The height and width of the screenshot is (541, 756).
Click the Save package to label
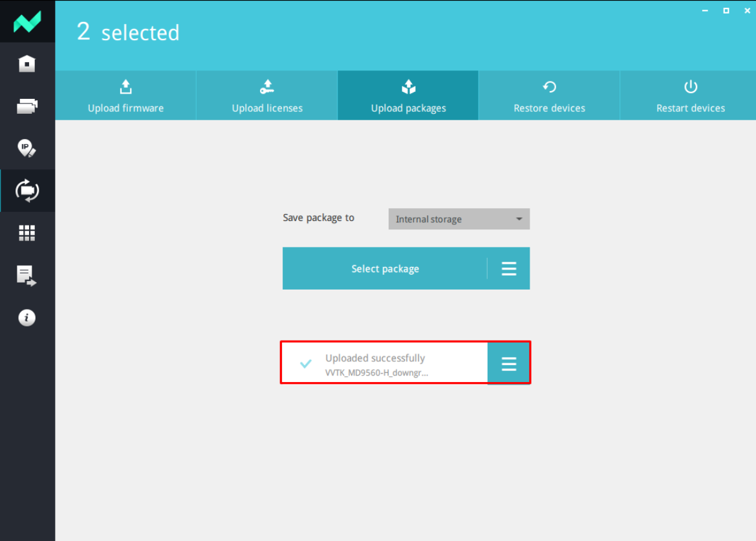pos(319,218)
